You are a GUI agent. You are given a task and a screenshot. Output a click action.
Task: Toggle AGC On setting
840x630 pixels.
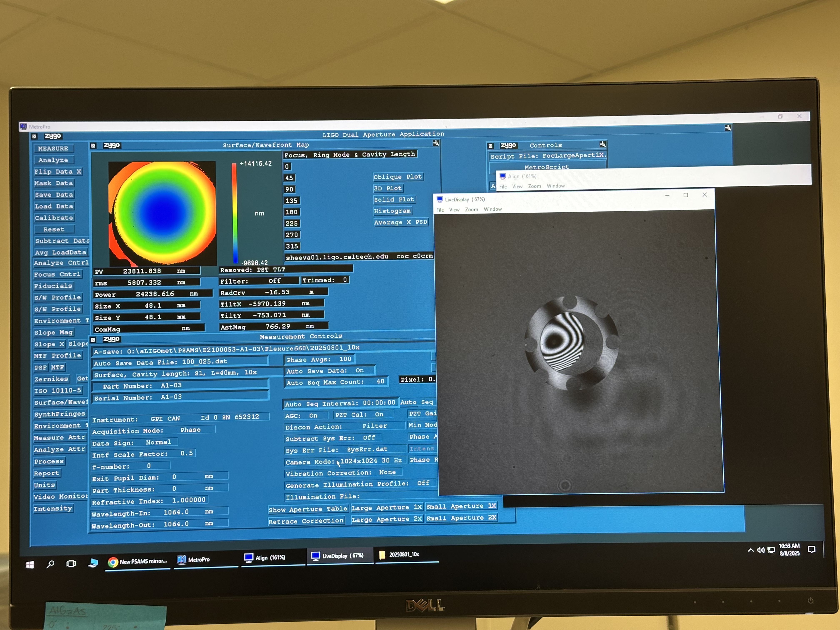tap(306, 415)
